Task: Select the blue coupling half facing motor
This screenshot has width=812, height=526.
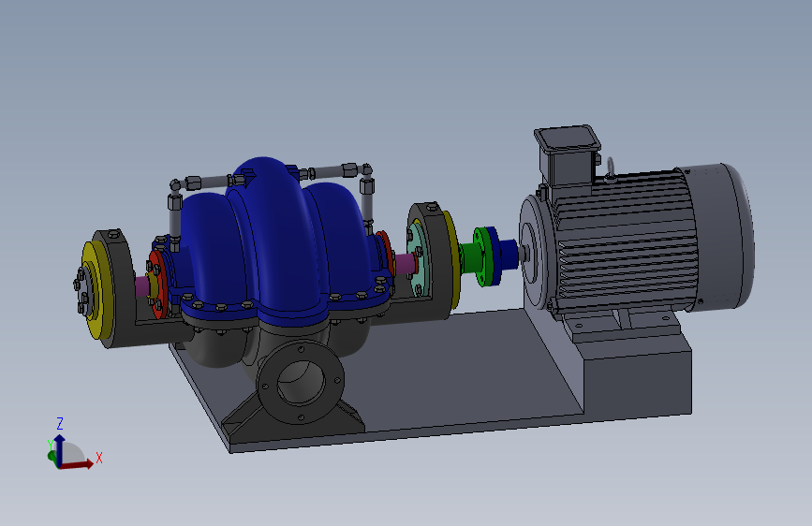Action: [503, 256]
